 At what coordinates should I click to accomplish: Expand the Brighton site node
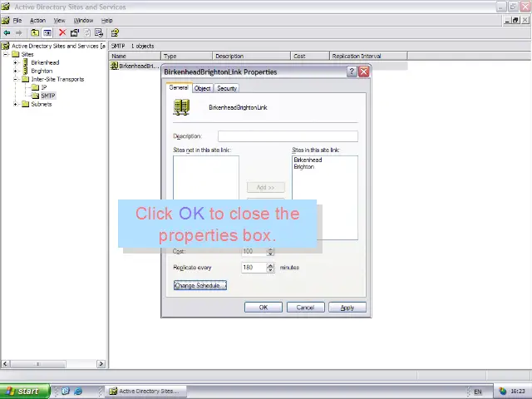point(15,71)
